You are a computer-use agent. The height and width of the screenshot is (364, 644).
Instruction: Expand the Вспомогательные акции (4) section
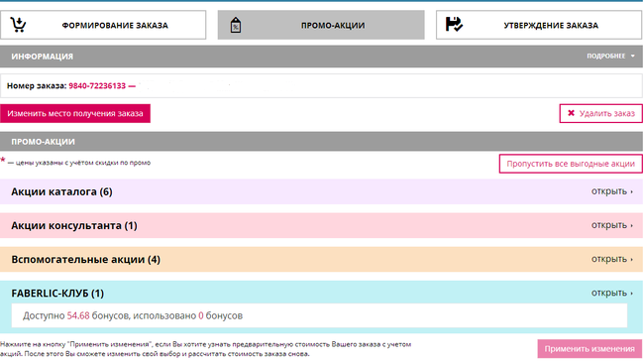click(x=612, y=259)
